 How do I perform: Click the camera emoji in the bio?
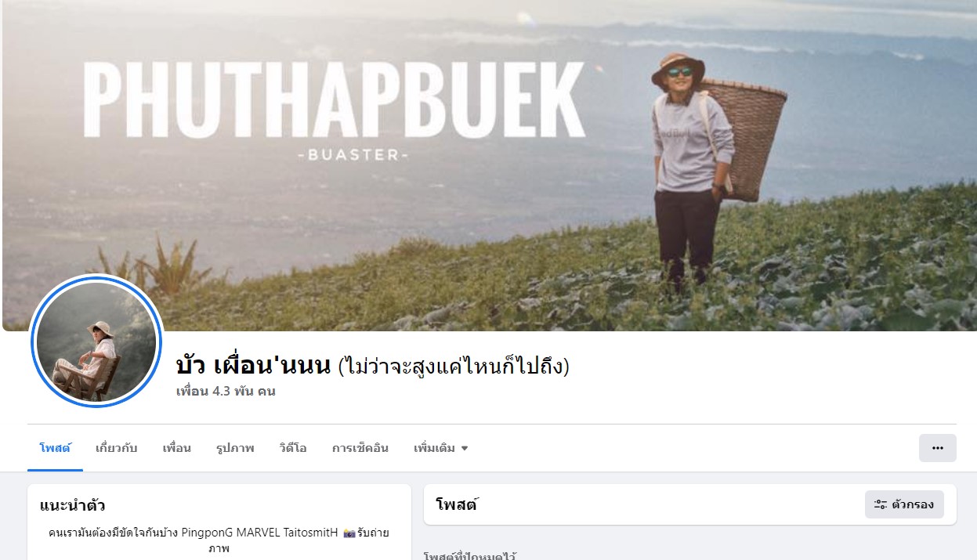coord(350,533)
